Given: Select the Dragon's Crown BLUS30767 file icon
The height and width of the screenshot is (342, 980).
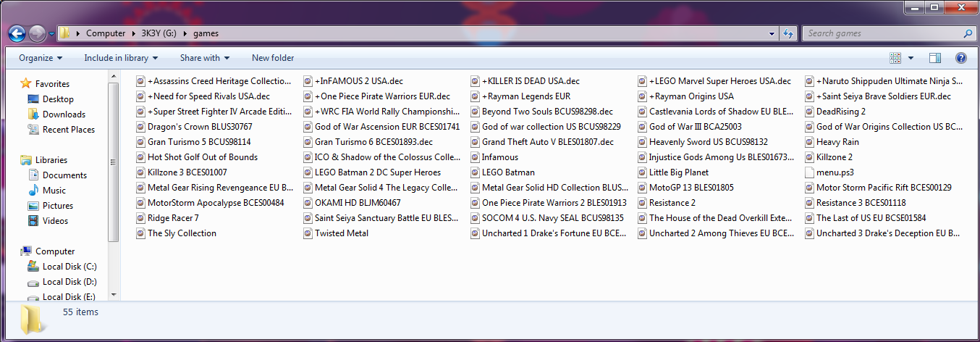Looking at the screenshot, I should click(140, 127).
